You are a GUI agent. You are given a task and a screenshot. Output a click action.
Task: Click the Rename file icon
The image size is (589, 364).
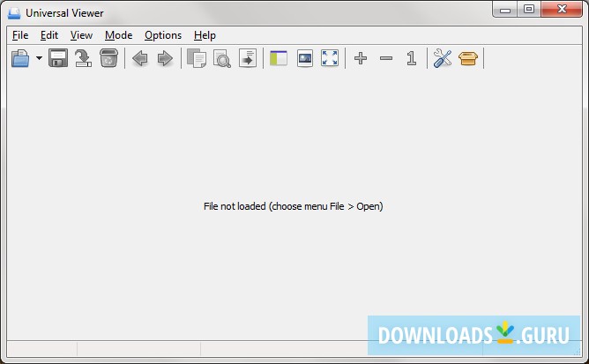point(83,58)
